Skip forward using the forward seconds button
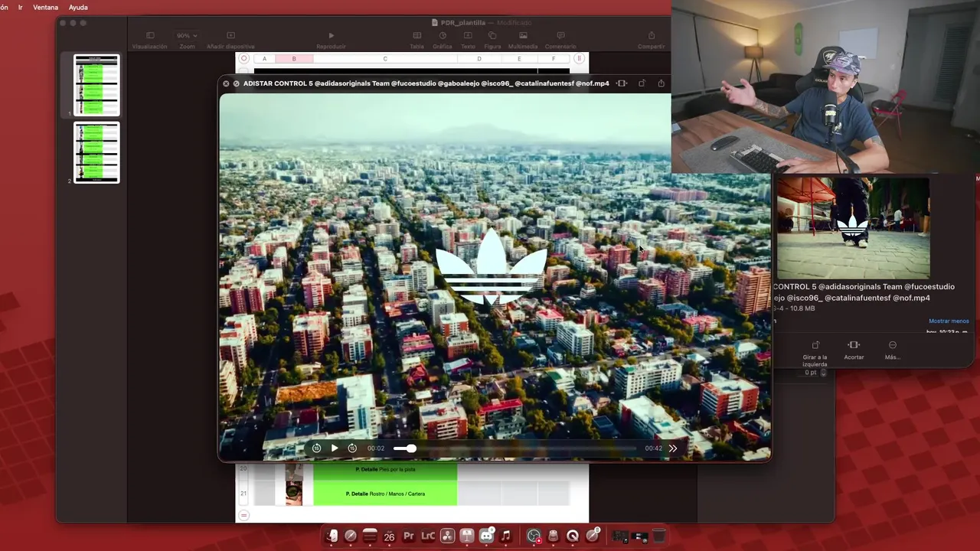 click(352, 448)
